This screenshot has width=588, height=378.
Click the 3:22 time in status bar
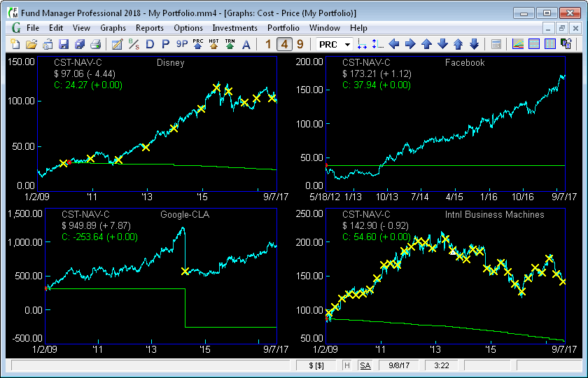[x=442, y=365]
